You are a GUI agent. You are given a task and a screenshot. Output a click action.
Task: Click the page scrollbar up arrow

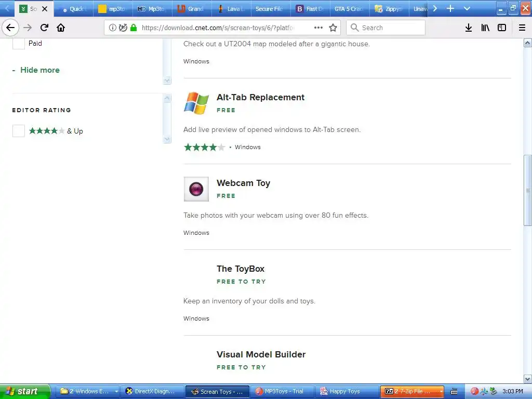coord(528,43)
